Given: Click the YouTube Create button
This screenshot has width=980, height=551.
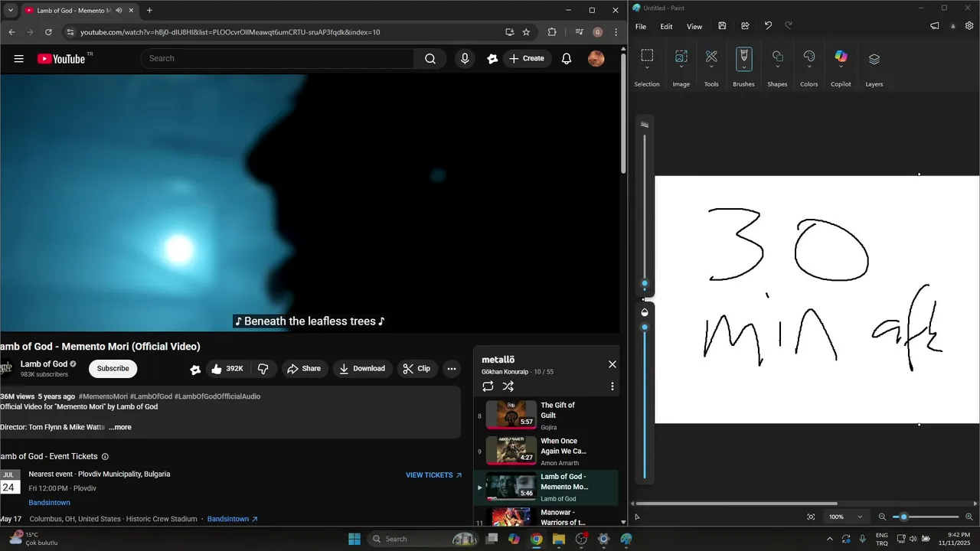Looking at the screenshot, I should [x=527, y=58].
